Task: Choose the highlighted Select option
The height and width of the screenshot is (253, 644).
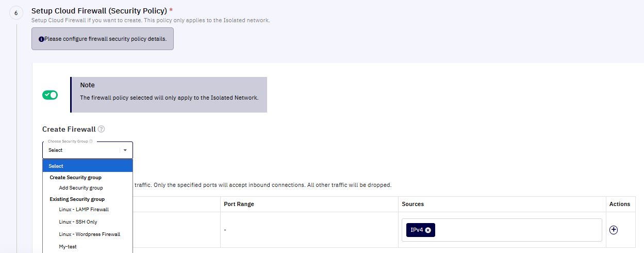Action: pos(88,166)
